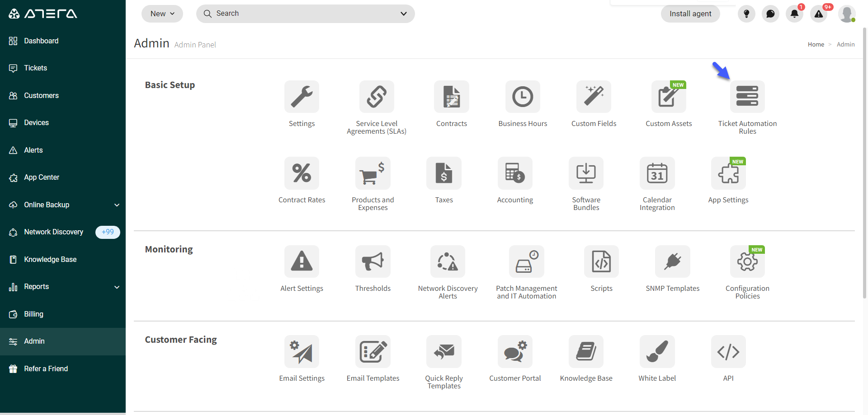Viewport: 868px width, 415px height.
Task: Open Refer a Friend in sidebar
Action: (x=63, y=369)
